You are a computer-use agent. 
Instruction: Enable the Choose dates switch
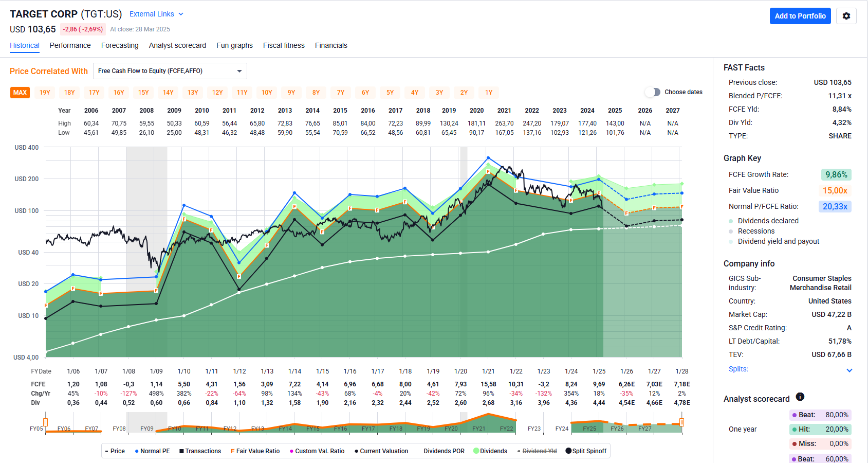coord(653,92)
